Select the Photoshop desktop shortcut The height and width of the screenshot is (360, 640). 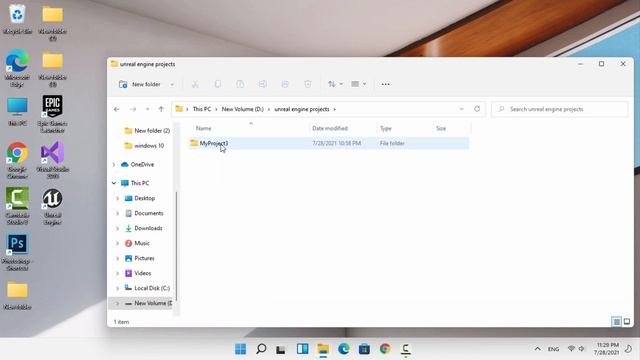pos(17,252)
